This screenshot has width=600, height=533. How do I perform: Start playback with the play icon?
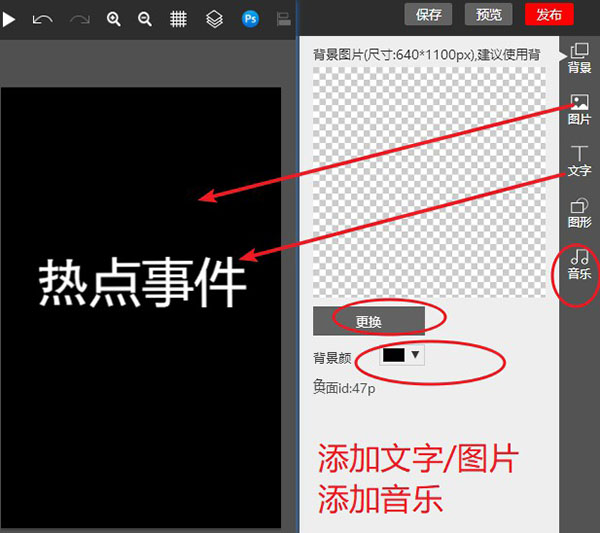pos(8,19)
